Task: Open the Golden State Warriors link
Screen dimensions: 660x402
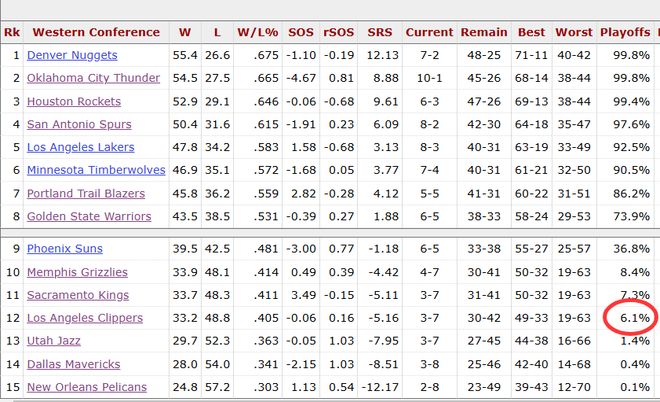Action: click(x=90, y=216)
